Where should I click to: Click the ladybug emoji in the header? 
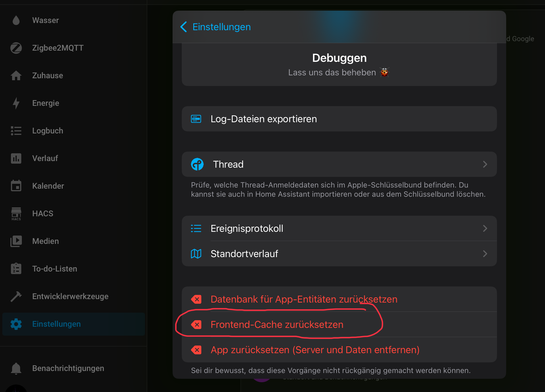click(x=385, y=72)
